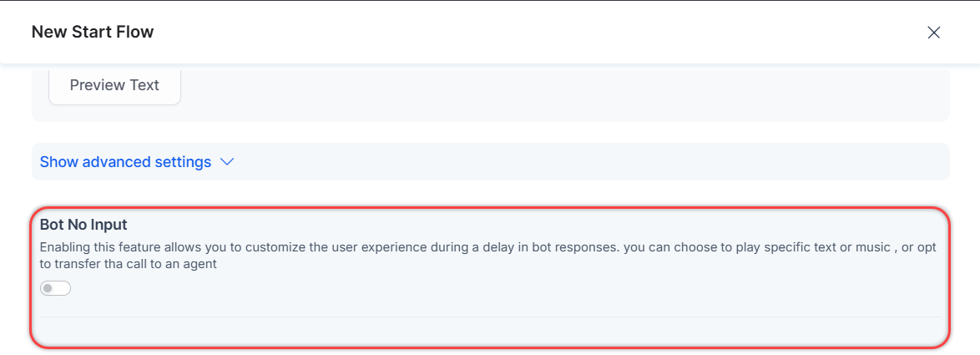Click blank area of the advanced settings bar
This screenshot has height=355, width=980.
(x=584, y=162)
